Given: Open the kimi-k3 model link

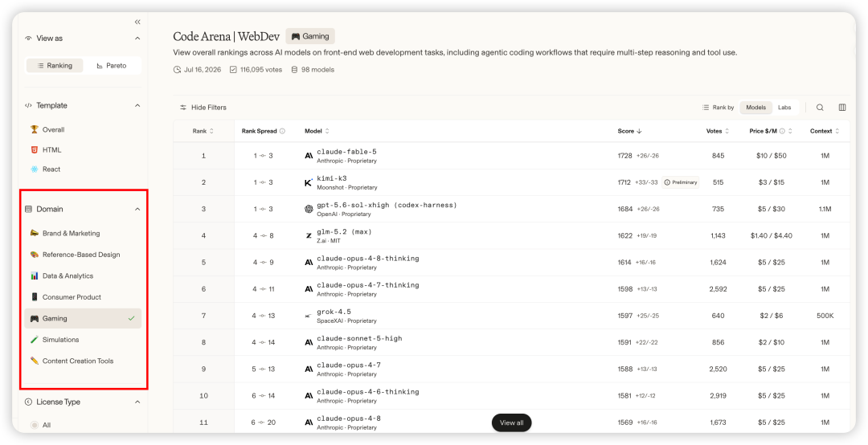Looking at the screenshot, I should [x=332, y=178].
